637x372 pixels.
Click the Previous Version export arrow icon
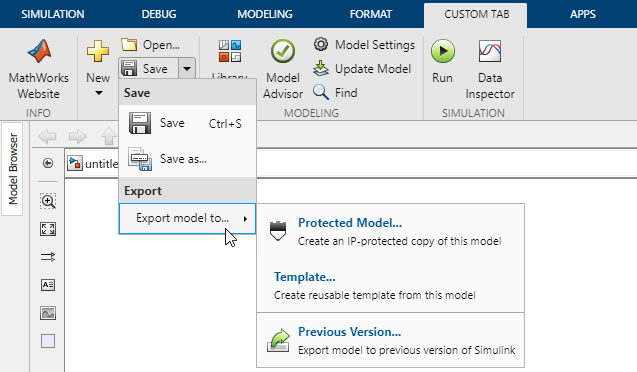[x=278, y=340]
